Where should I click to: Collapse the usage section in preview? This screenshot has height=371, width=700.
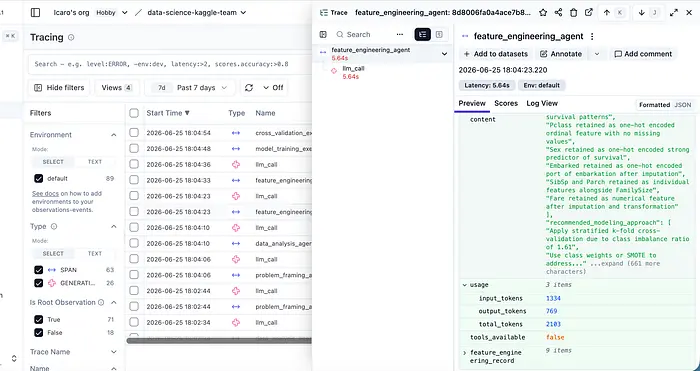click(465, 285)
